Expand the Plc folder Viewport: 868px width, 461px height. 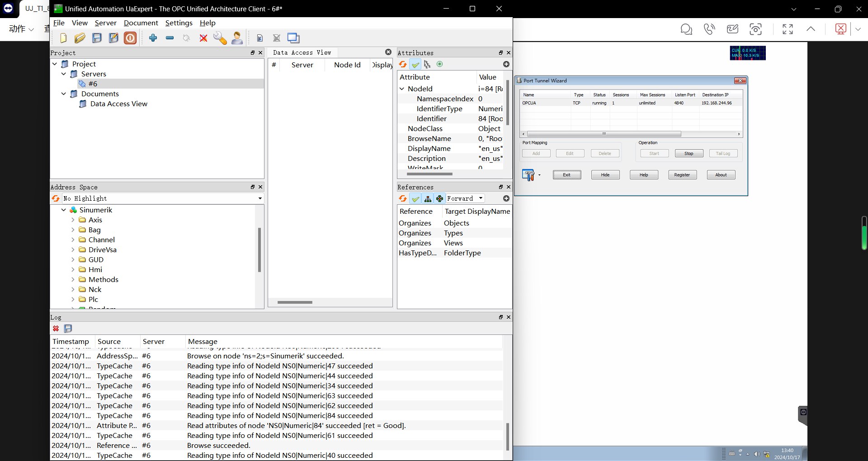pos(73,300)
